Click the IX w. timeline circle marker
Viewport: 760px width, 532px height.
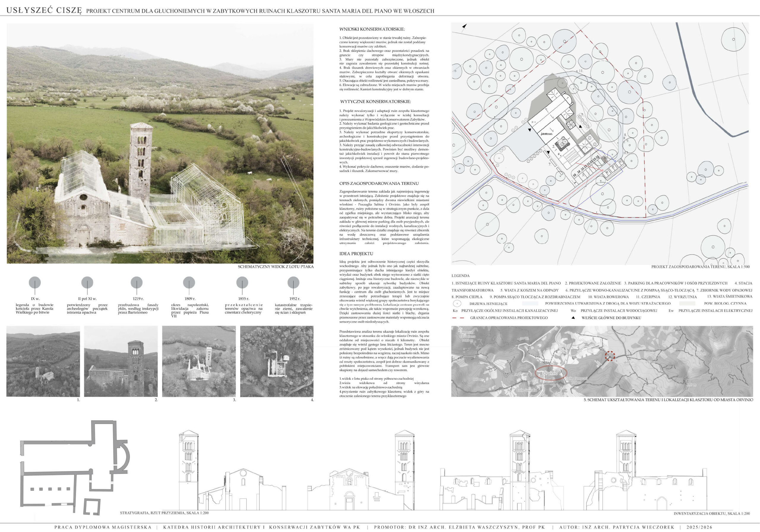[x=35, y=283]
